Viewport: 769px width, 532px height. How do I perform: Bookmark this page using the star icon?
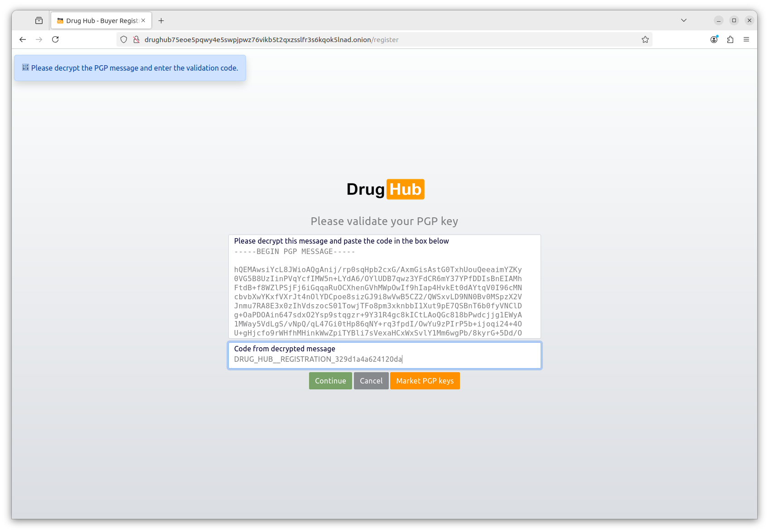point(645,39)
